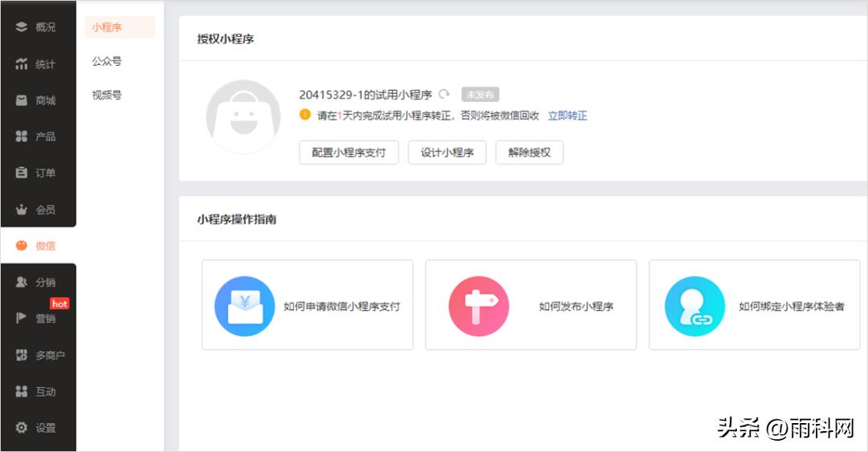Click the 商城 mall icon in sidebar

click(x=21, y=100)
